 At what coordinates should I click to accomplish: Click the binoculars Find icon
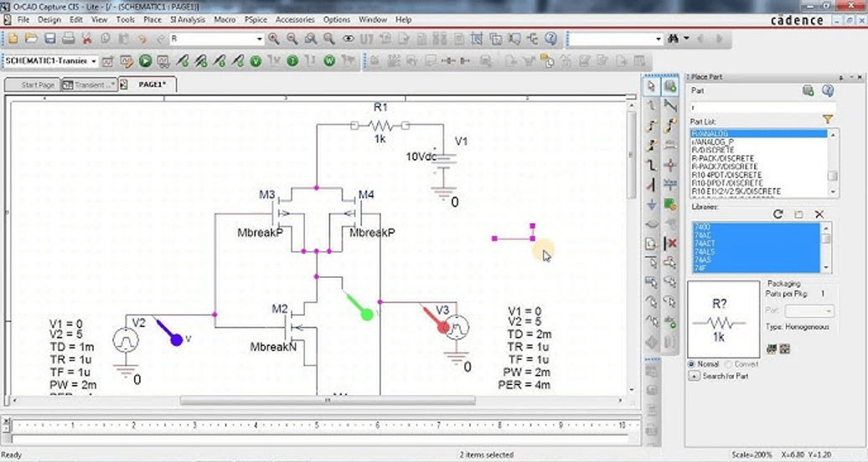[x=673, y=38]
